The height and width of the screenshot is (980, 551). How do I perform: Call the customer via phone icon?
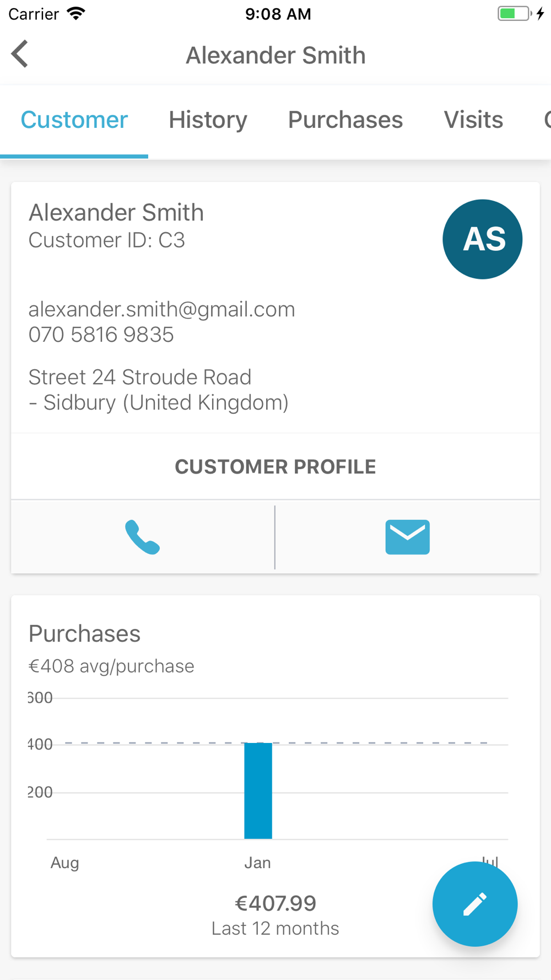coord(143,537)
